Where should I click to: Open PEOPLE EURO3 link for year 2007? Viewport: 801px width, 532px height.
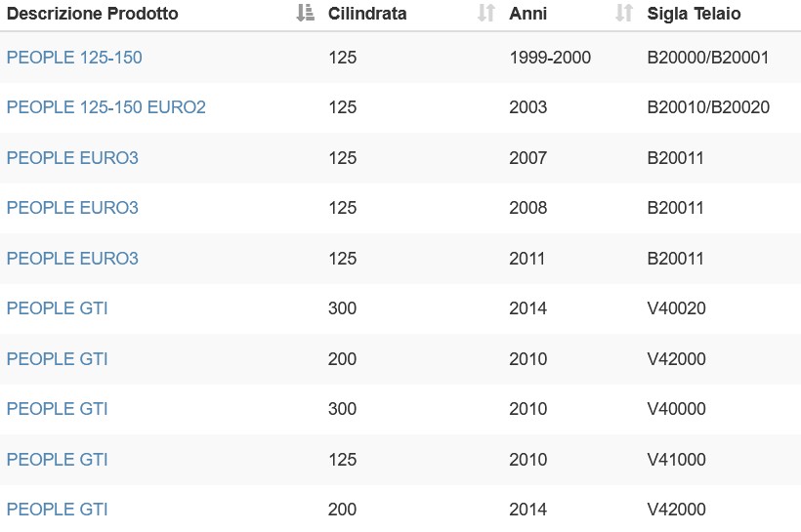click(x=72, y=158)
